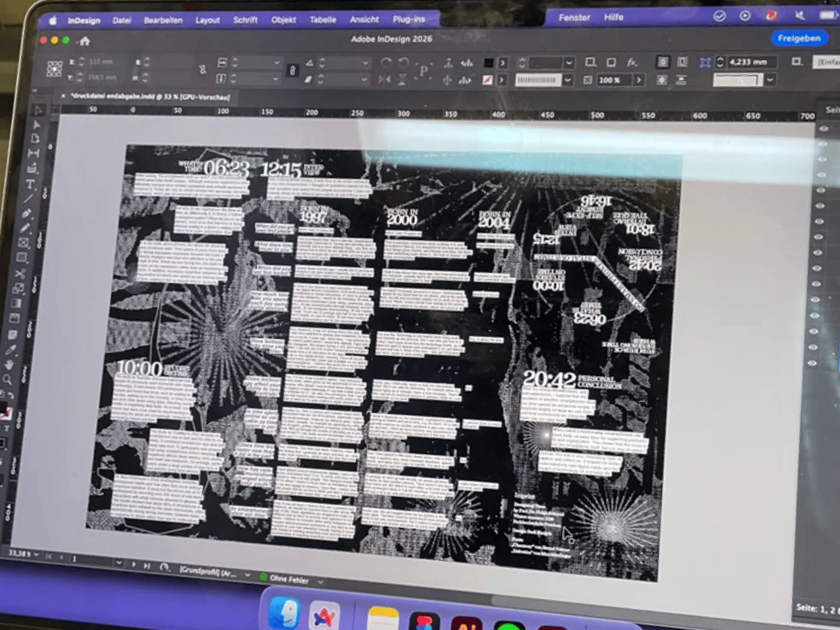Open the Objekt menu
Image resolution: width=840 pixels, height=630 pixels.
284,20
